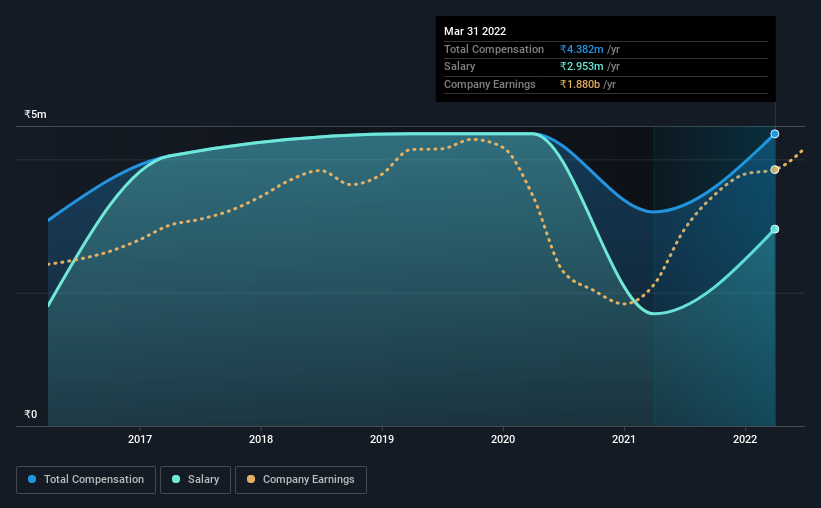This screenshot has height=508, width=821.
Task: Click the ₹0 y-axis label
Action: (x=30, y=414)
